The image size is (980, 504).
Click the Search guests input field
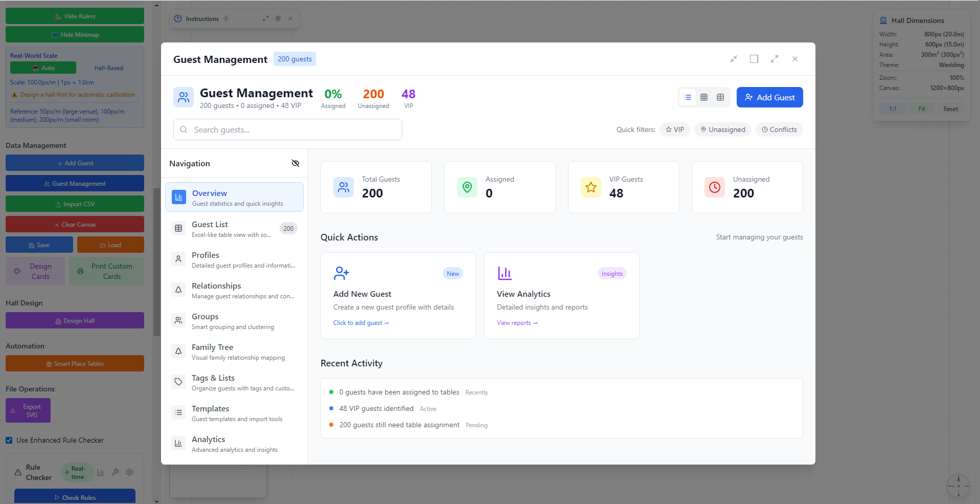tap(287, 129)
